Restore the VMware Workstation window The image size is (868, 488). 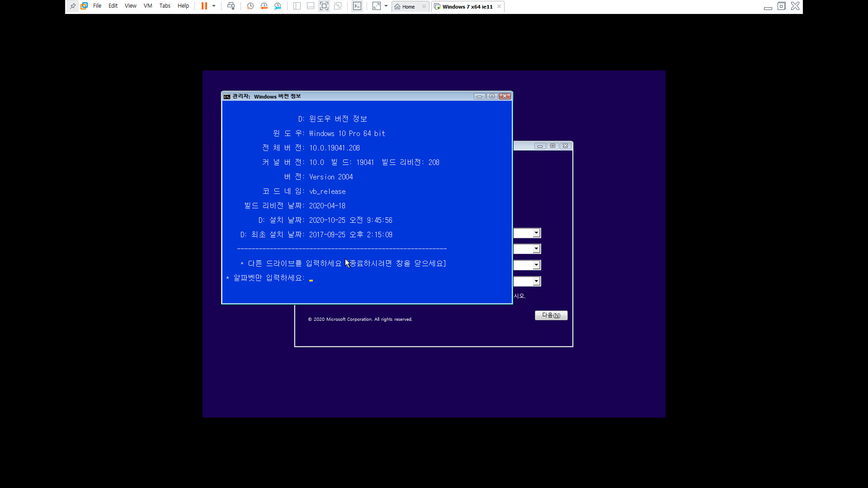point(782,6)
